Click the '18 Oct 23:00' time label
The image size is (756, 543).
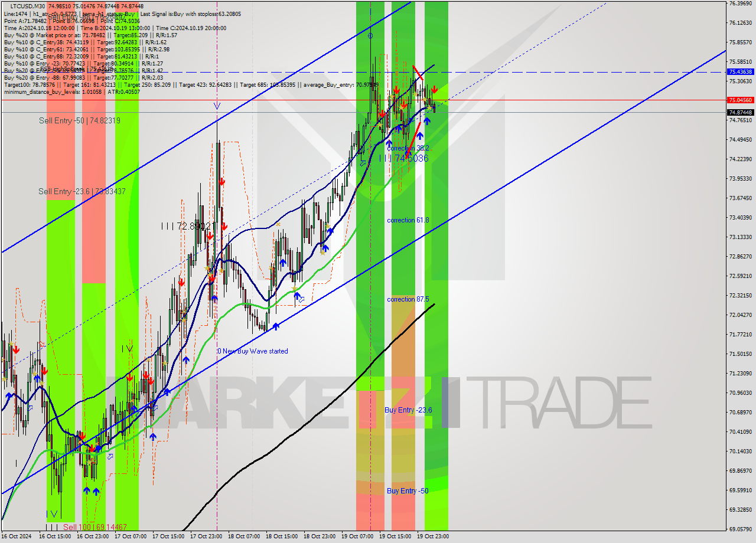click(x=320, y=537)
